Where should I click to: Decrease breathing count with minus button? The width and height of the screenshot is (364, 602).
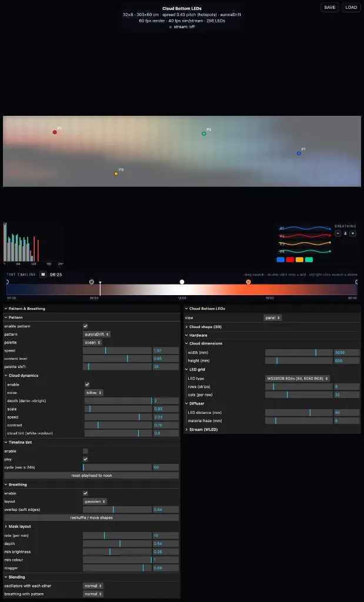pyautogui.click(x=338, y=233)
